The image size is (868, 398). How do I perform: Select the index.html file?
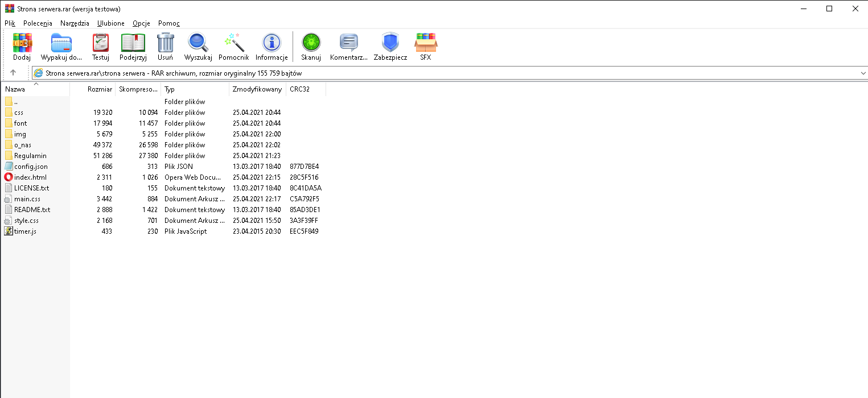(x=30, y=177)
